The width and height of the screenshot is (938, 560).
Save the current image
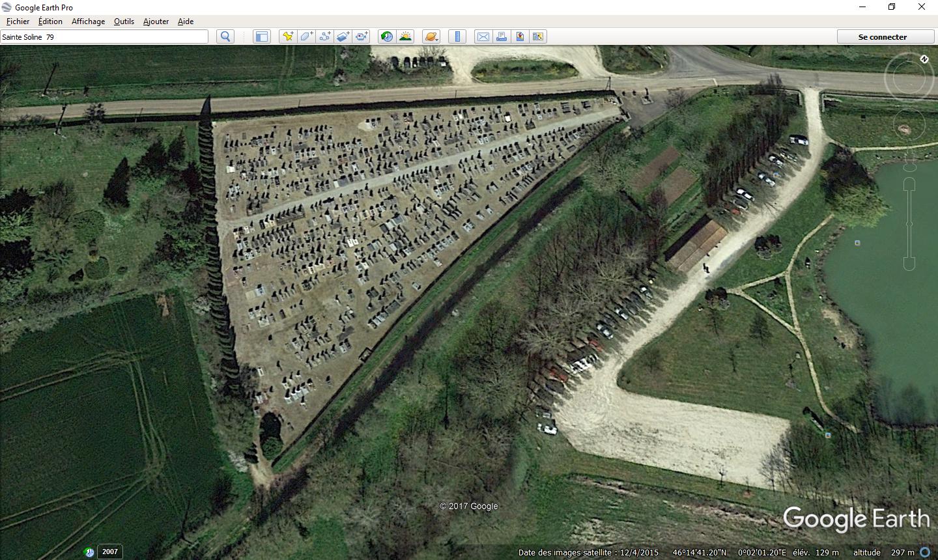520,36
